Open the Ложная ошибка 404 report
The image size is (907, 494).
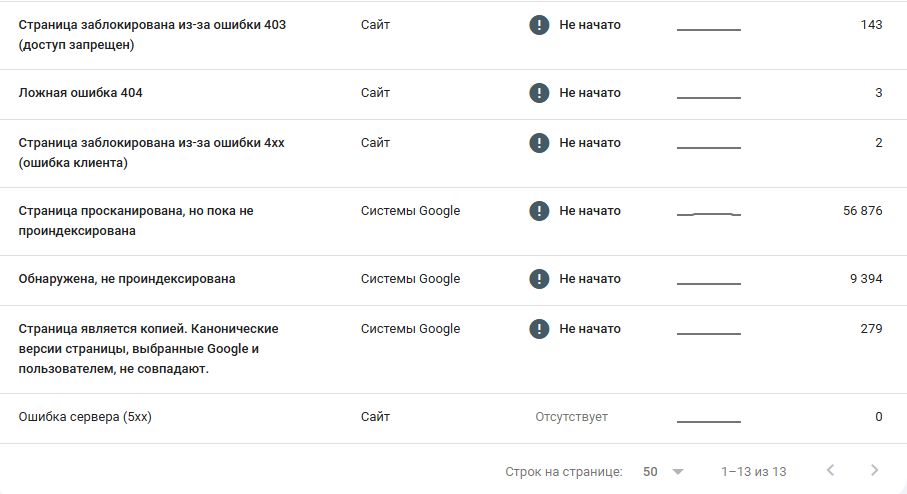454,95
